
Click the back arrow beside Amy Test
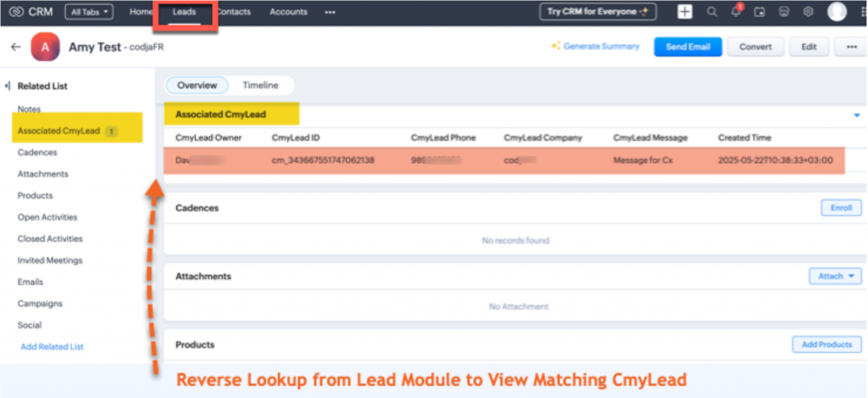click(x=15, y=48)
